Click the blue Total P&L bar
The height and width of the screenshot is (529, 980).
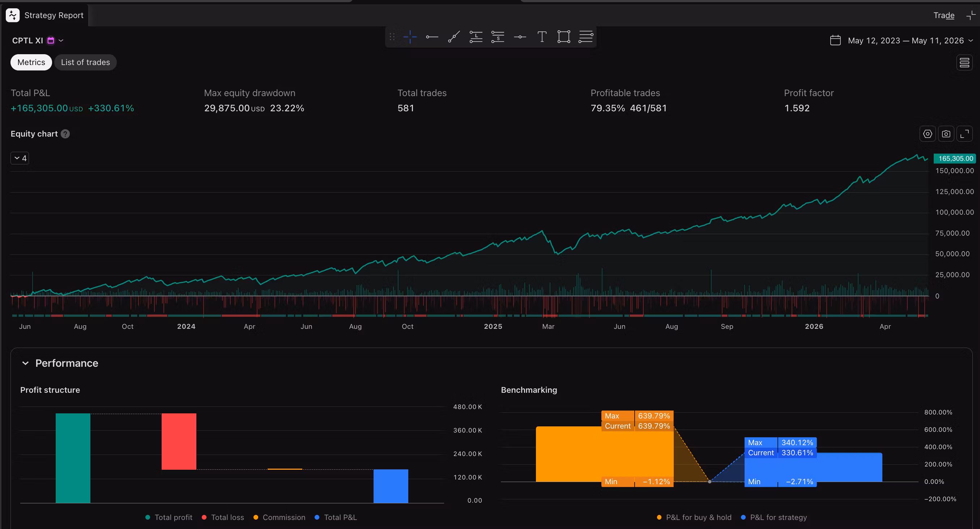coord(391,486)
